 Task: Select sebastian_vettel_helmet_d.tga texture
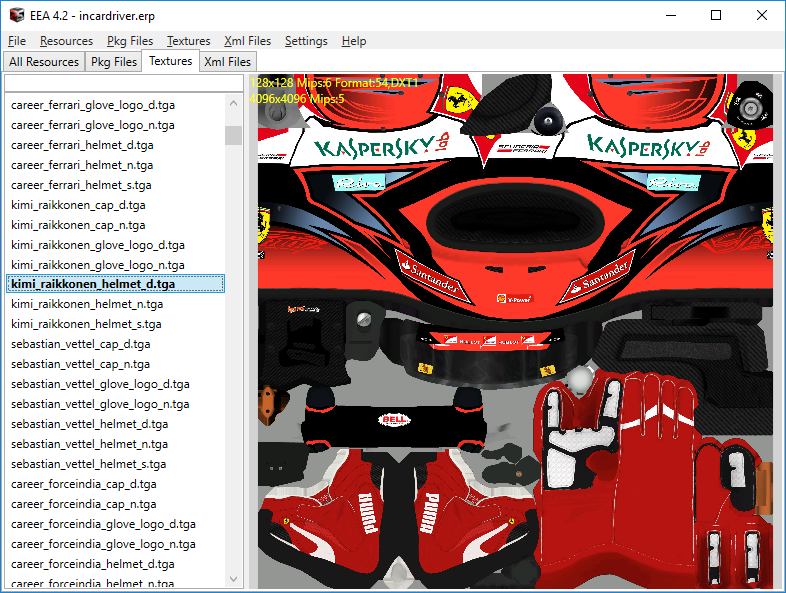click(x=89, y=424)
